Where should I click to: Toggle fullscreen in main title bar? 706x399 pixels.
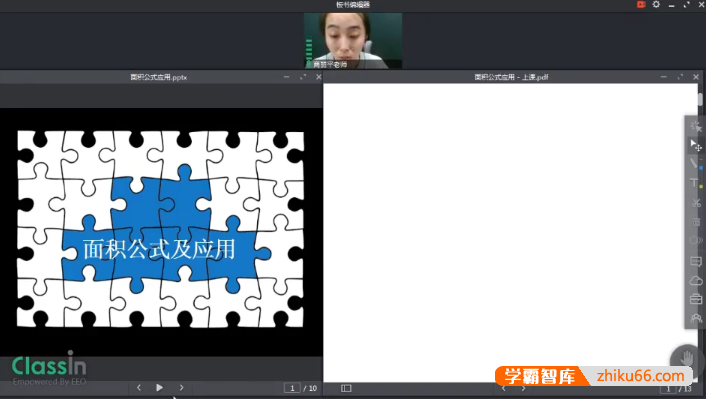(687, 5)
